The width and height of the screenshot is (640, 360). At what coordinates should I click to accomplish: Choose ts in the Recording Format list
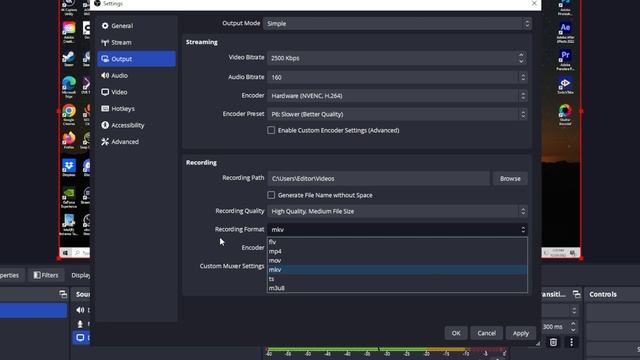397,279
